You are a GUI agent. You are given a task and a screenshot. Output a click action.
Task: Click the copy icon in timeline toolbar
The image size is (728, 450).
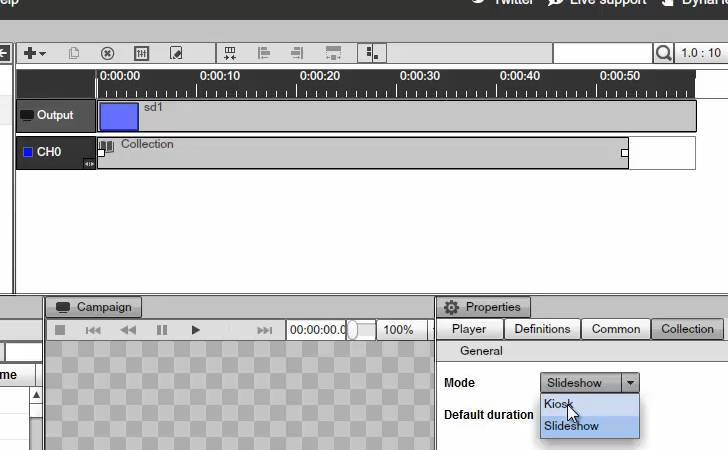[74, 53]
